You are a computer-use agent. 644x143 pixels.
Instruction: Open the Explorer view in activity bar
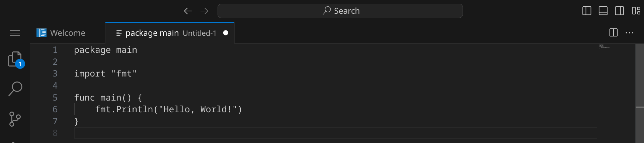15,59
